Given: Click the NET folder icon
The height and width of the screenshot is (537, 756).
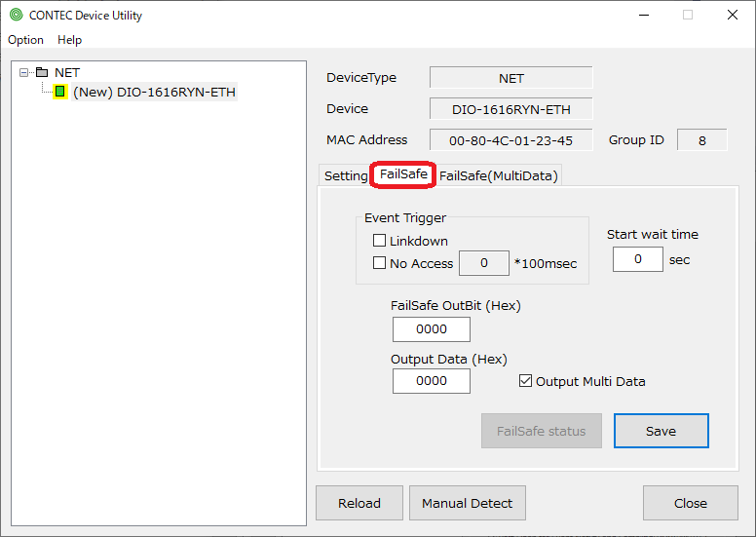Looking at the screenshot, I should (41, 72).
